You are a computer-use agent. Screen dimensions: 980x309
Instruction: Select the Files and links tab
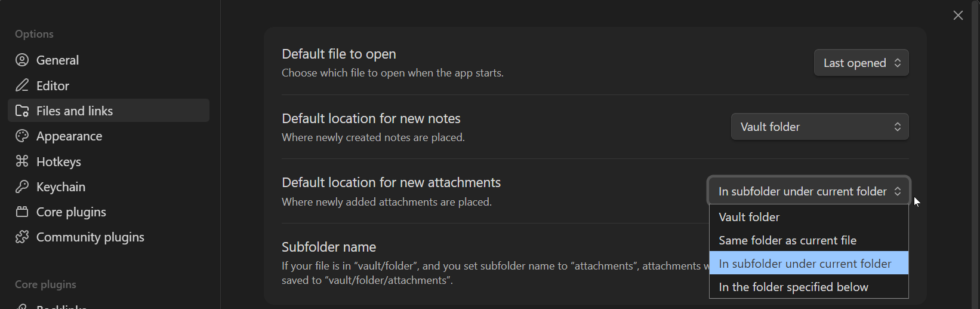[109, 111]
